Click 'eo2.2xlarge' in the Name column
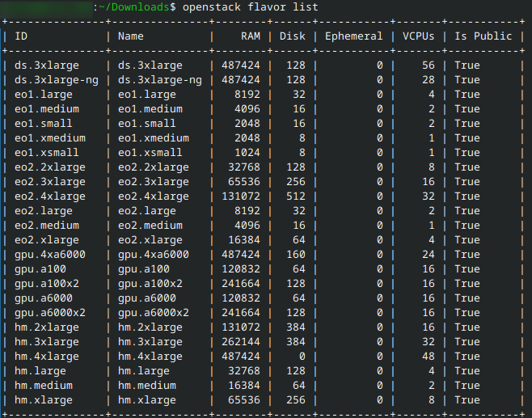 154,167
